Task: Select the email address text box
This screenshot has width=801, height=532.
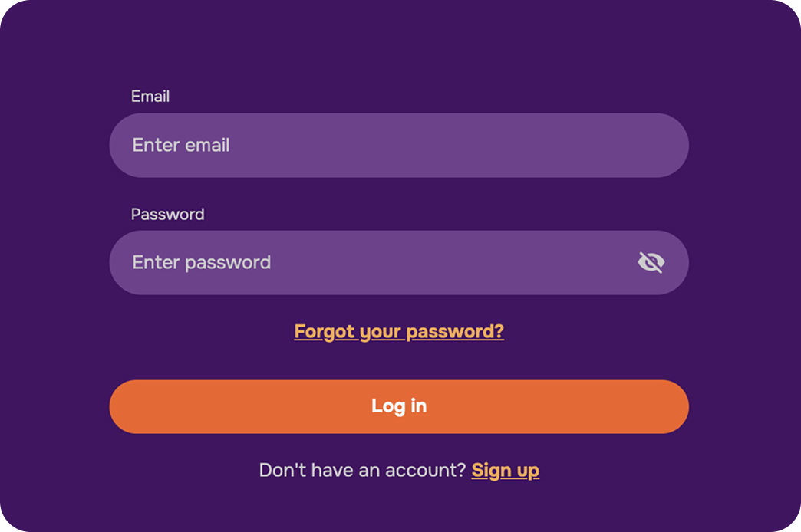Action: tap(398, 146)
